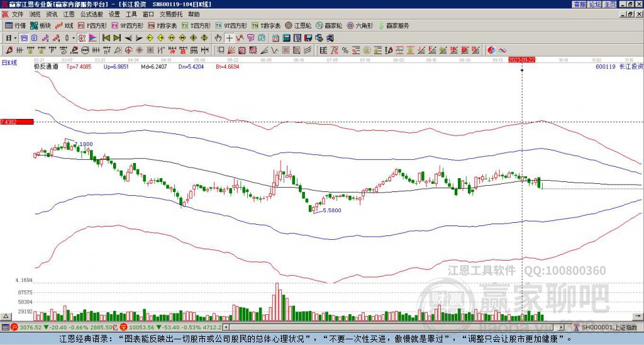Click horizontal scrollbar left arrow
Screen dimensions: 644x345
point(226,327)
